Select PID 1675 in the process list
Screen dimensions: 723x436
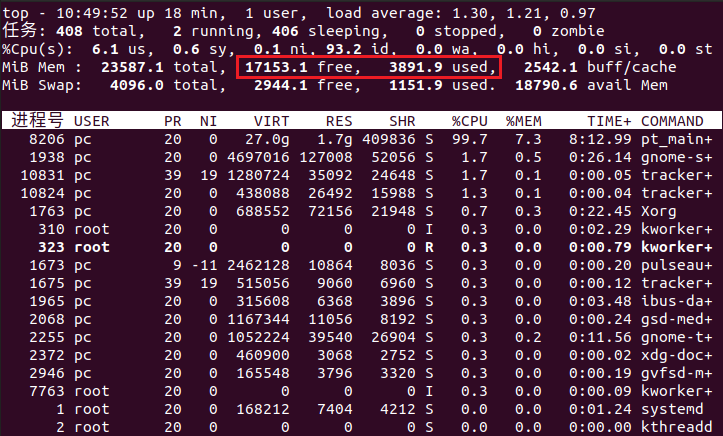pos(47,283)
